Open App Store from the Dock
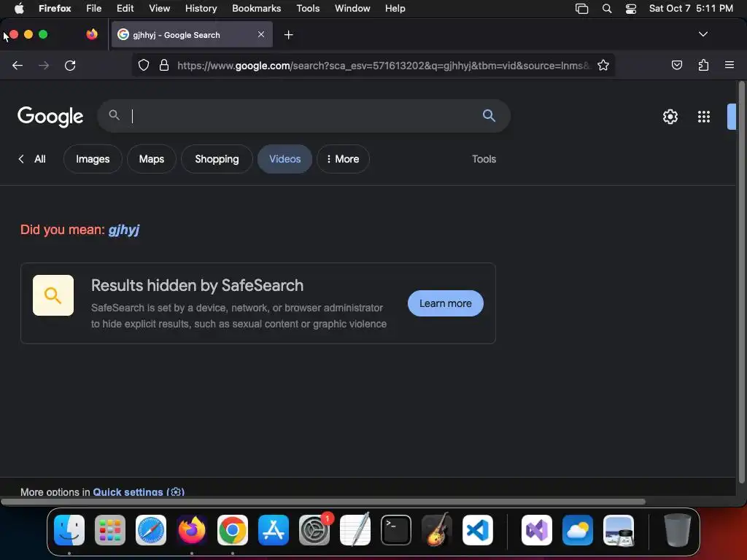 274,530
